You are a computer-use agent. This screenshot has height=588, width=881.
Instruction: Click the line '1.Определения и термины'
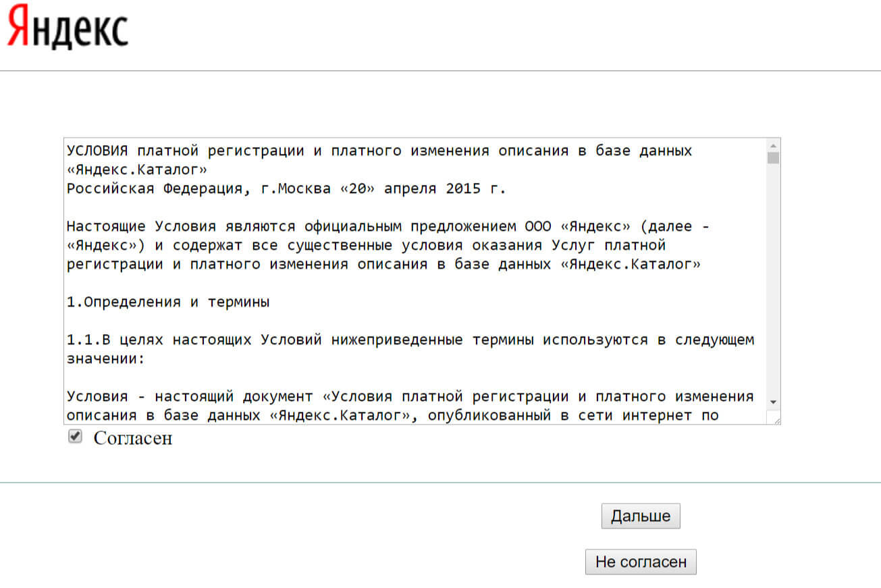point(168,302)
